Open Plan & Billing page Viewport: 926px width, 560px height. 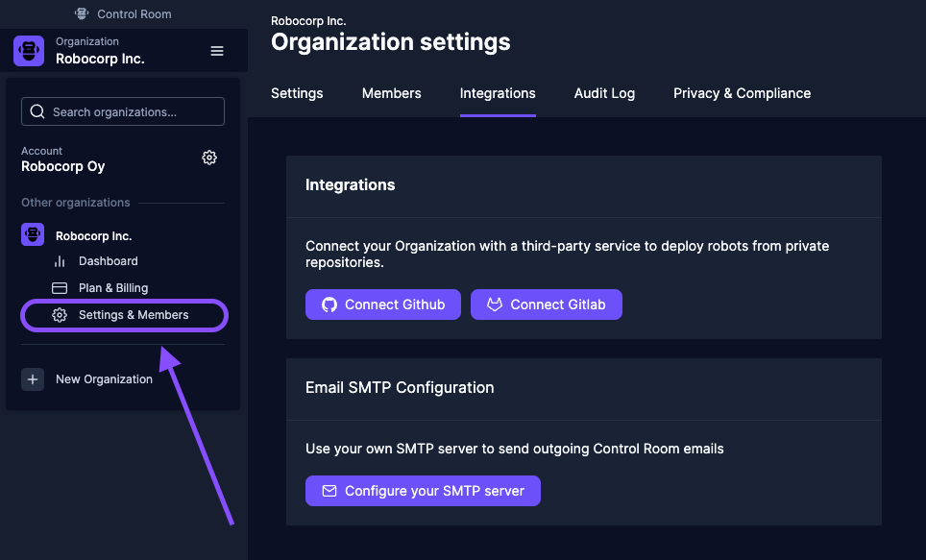(x=113, y=287)
